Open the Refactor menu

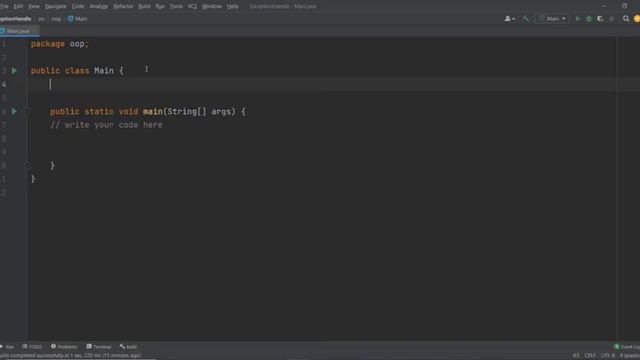[x=123, y=6]
